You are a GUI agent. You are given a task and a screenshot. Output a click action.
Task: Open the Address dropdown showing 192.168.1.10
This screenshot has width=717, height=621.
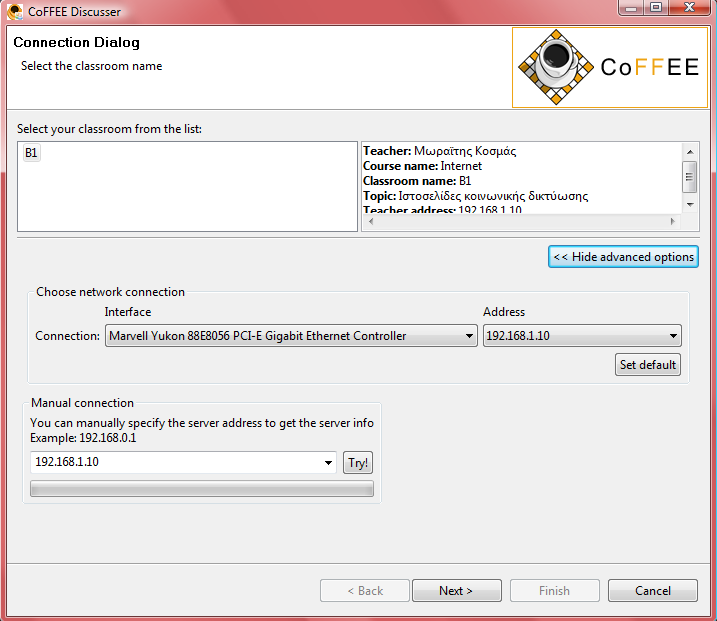pos(582,336)
